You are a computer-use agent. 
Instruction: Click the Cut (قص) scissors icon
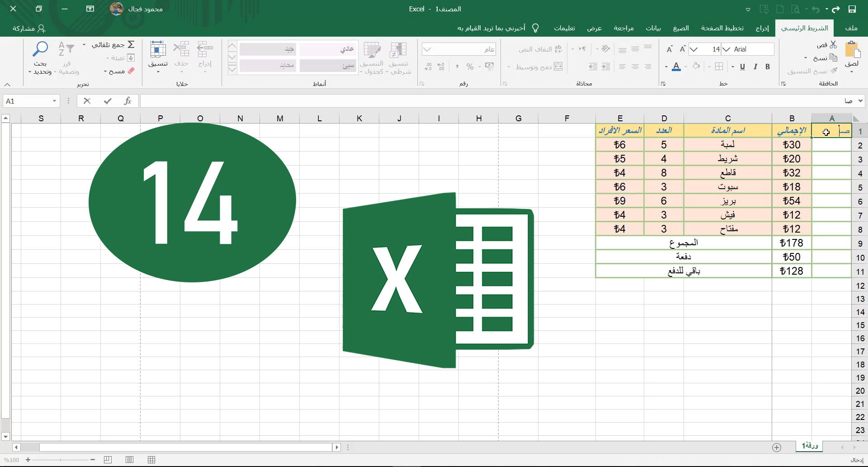click(x=833, y=45)
